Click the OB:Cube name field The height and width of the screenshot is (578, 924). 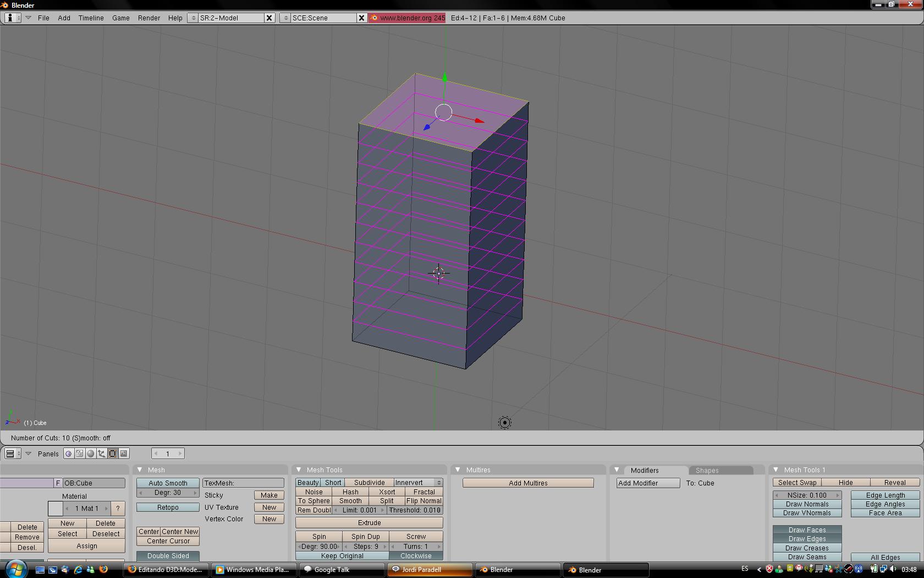click(94, 483)
